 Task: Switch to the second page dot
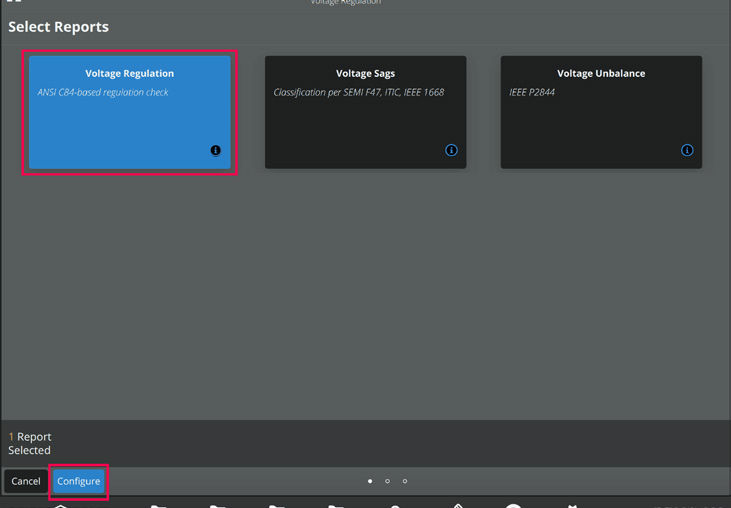pos(387,481)
